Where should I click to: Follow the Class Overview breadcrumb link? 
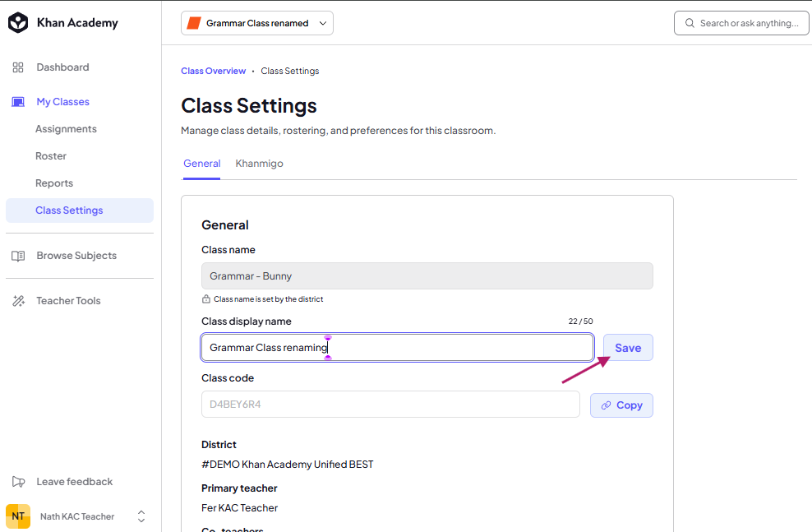click(x=214, y=71)
